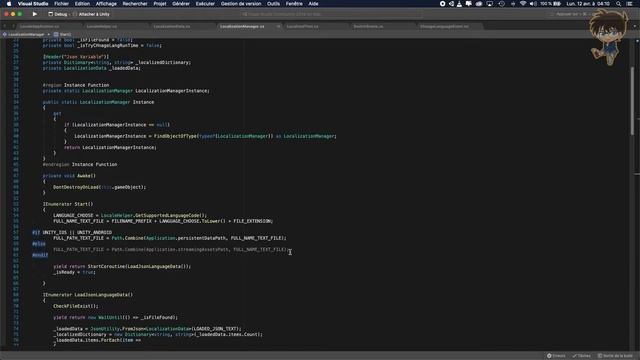Open the Sortie de la build panel

[x=616, y=356]
